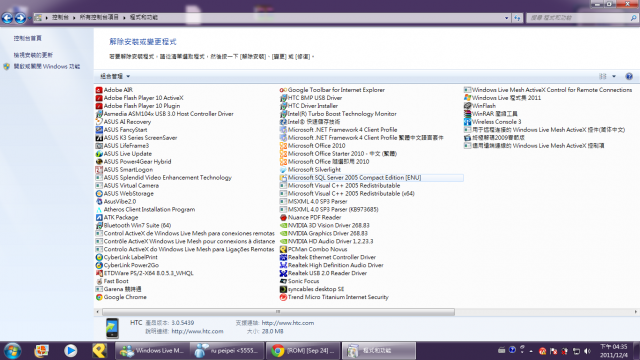Click 控制台 breadcrumb in address bar
Viewport: 640px width, 360px height.
tap(60, 18)
